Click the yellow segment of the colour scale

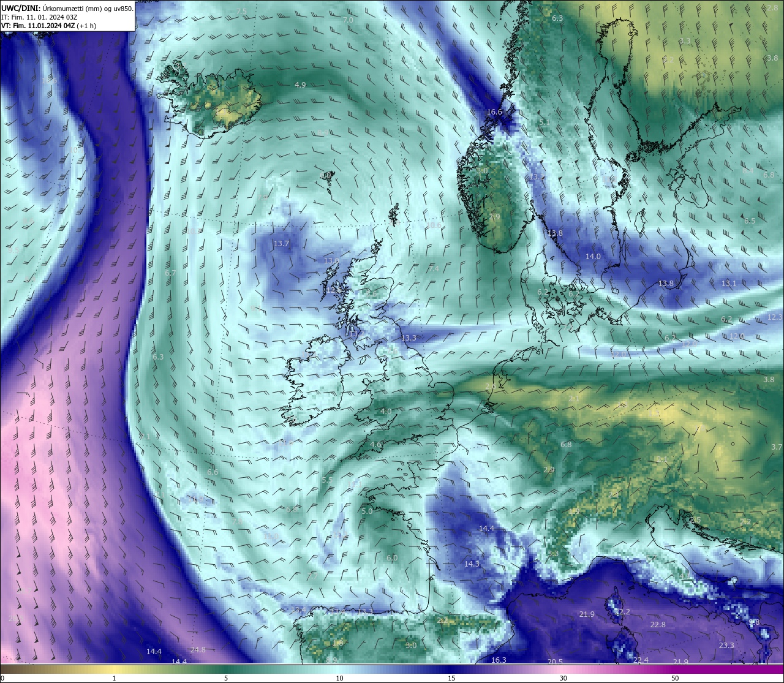115,669
